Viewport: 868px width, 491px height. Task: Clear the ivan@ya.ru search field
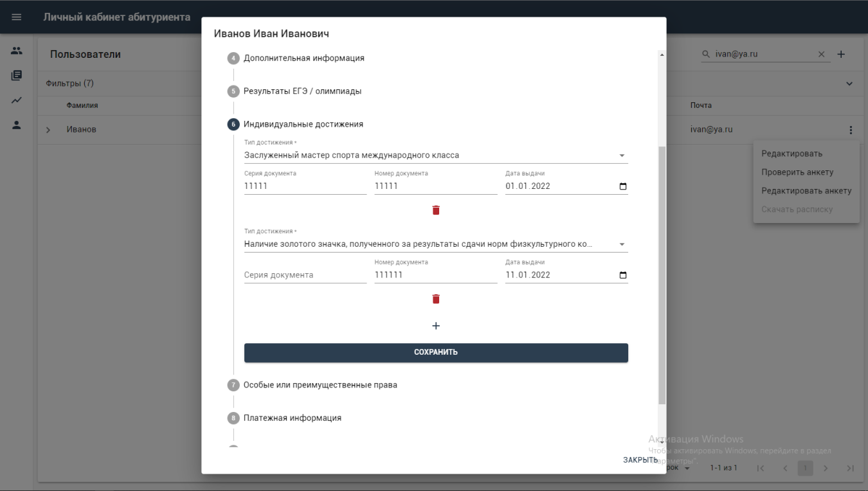tap(821, 55)
